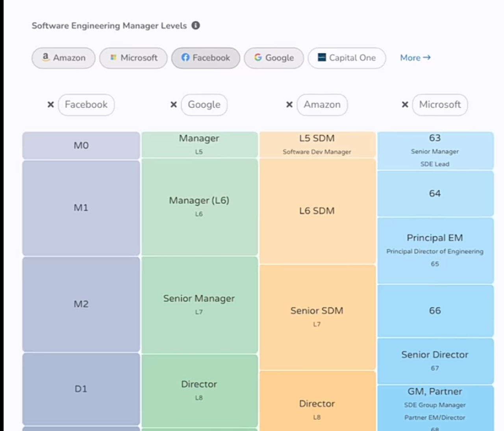Select the Microsoft company chip

(x=133, y=58)
